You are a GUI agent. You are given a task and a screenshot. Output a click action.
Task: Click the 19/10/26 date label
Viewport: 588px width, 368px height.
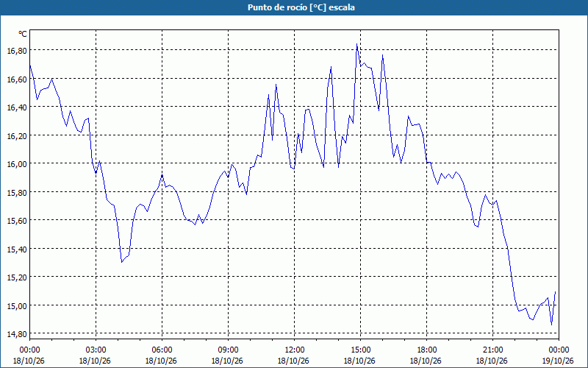(x=558, y=361)
